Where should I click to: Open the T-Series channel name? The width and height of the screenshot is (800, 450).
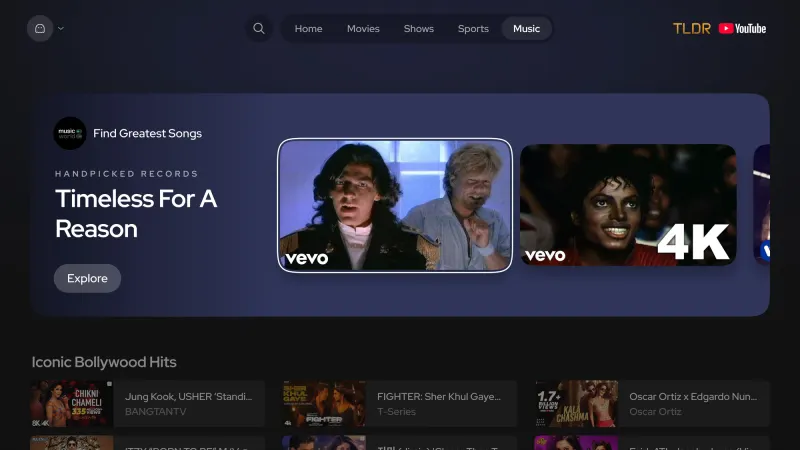click(x=396, y=411)
